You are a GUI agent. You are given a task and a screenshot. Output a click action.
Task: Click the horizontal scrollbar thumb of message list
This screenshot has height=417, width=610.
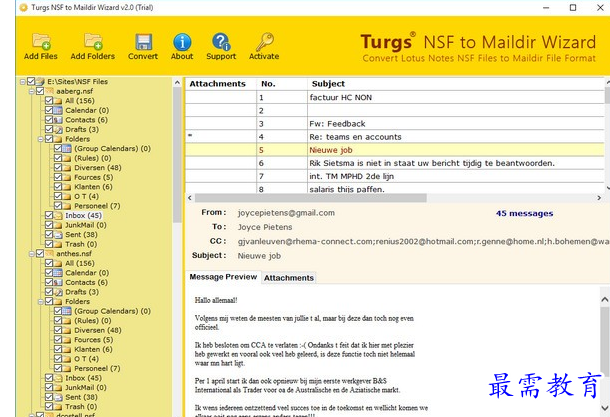pyautogui.click(x=310, y=198)
